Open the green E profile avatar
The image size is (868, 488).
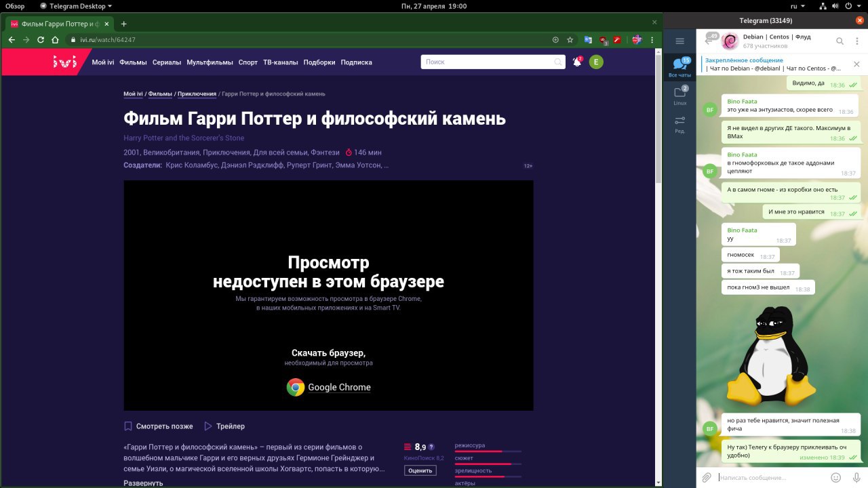pos(596,62)
